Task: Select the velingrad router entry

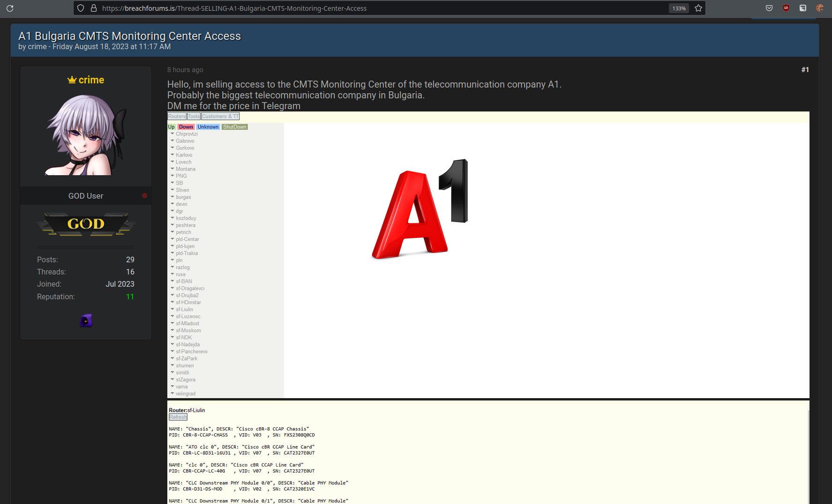Action: [186, 394]
